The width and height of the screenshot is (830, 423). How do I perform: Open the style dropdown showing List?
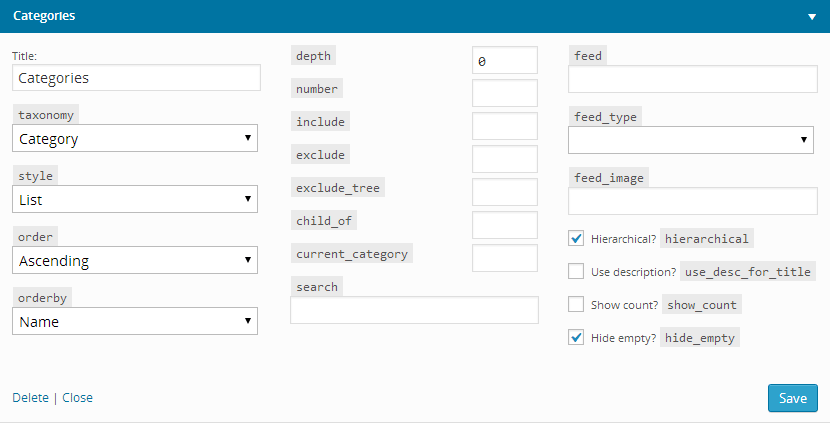[x=135, y=199]
